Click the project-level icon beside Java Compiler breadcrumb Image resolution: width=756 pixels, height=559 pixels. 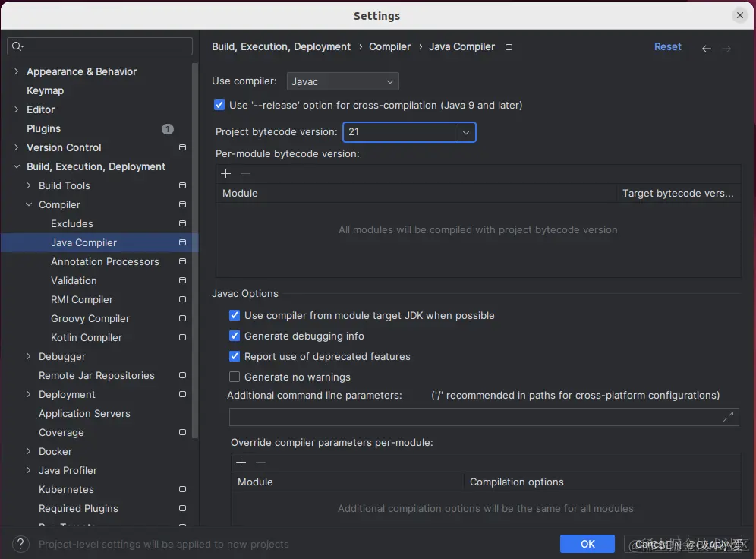[509, 47]
